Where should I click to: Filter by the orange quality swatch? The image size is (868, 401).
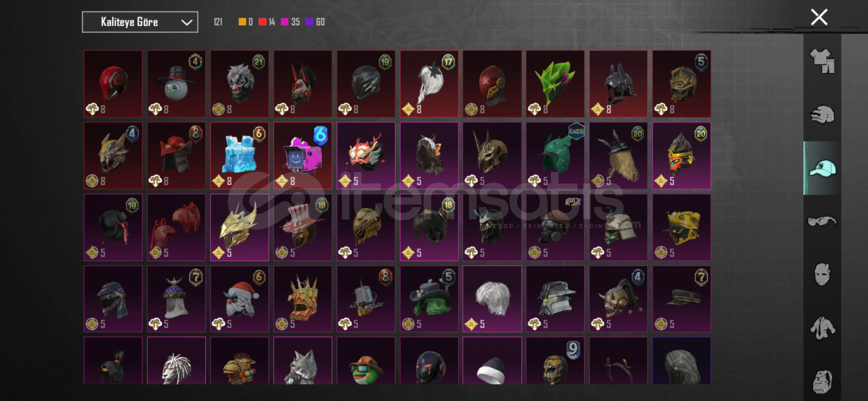coord(242,22)
